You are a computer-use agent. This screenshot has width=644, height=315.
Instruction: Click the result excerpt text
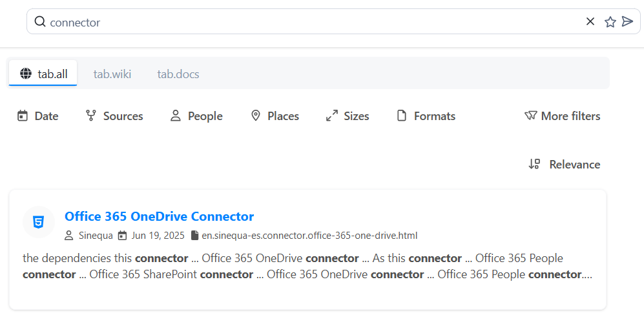307,267
